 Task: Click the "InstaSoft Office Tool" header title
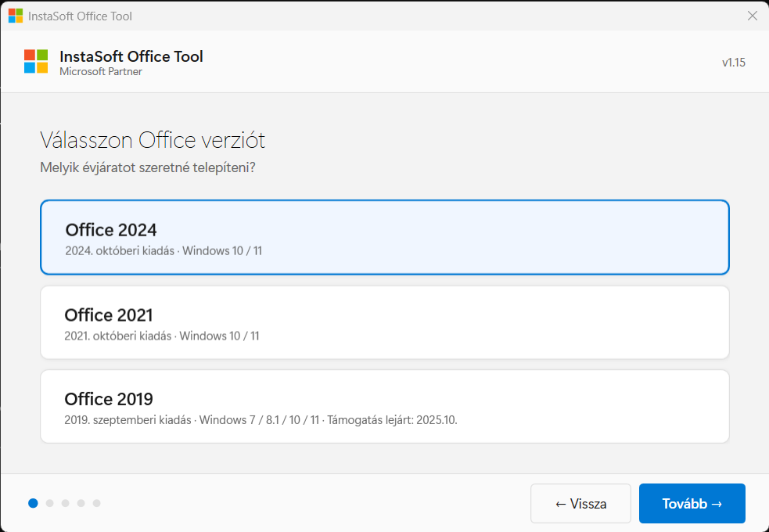pos(131,56)
